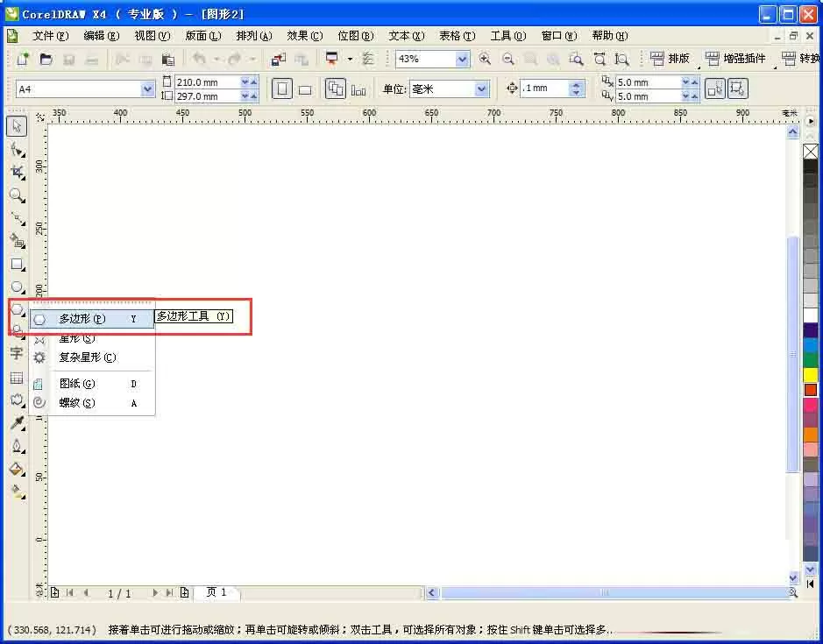Open the zoom level 43% dropdown
The height and width of the screenshot is (644, 823).
(462, 59)
